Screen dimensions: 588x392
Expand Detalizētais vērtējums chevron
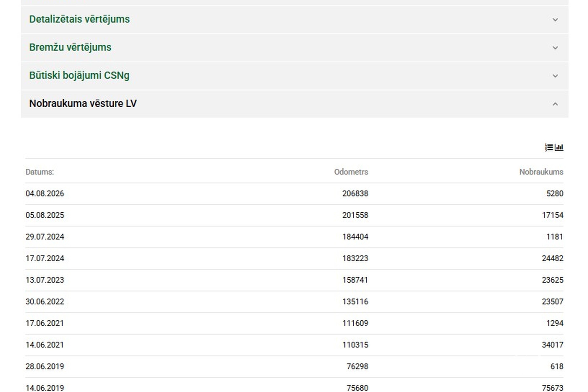(555, 20)
